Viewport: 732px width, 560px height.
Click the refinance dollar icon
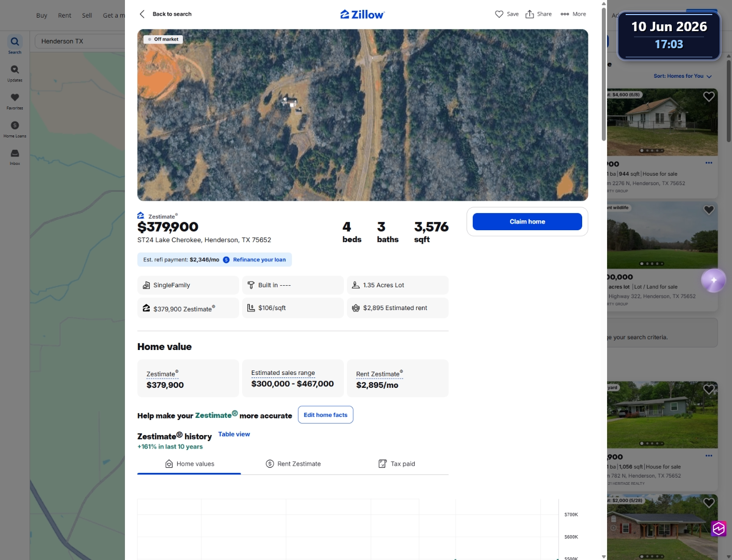pos(226,260)
